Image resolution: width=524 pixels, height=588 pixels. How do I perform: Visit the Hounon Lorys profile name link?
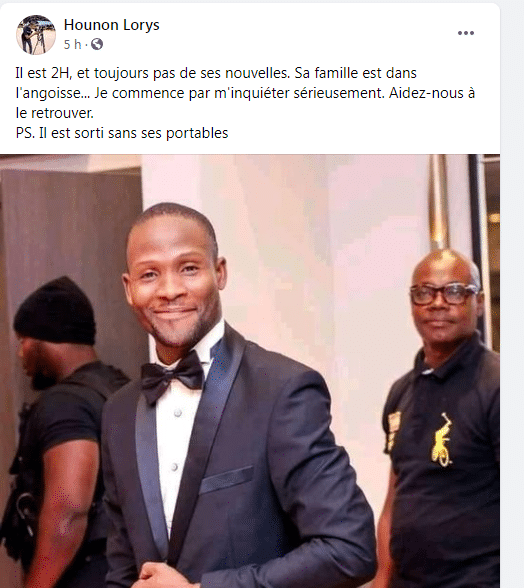(x=111, y=25)
